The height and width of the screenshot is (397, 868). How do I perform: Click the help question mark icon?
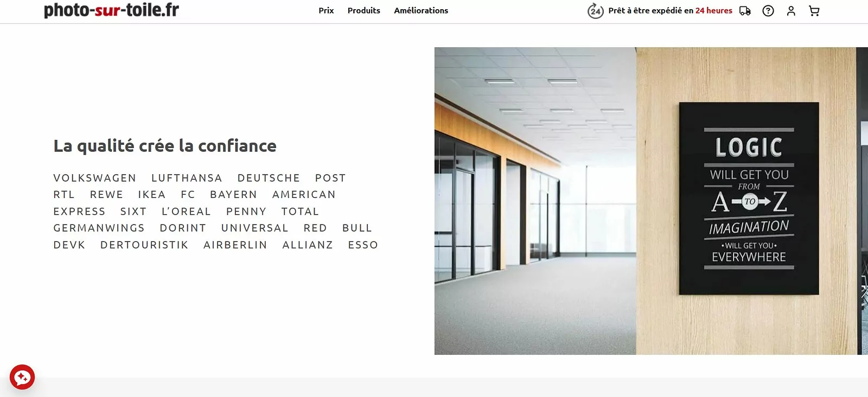click(x=768, y=11)
